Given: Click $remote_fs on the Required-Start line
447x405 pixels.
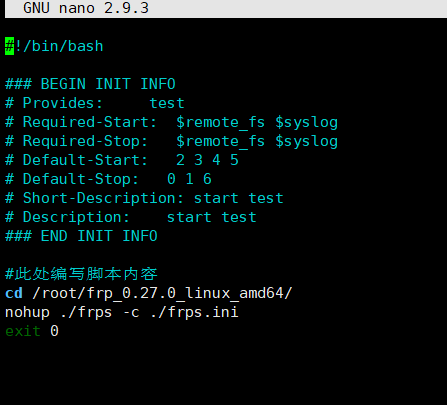Looking at the screenshot, I should pyautogui.click(x=220, y=122).
